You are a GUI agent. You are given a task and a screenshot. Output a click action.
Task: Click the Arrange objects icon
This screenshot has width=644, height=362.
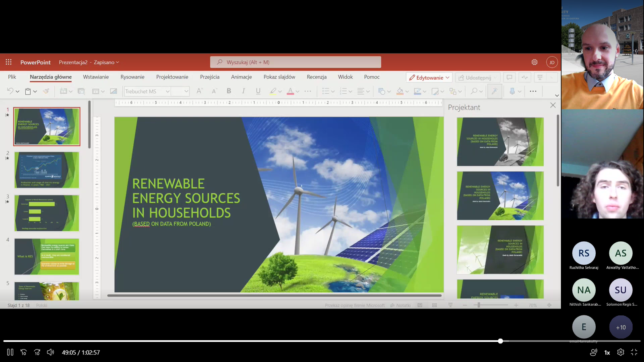(x=453, y=91)
